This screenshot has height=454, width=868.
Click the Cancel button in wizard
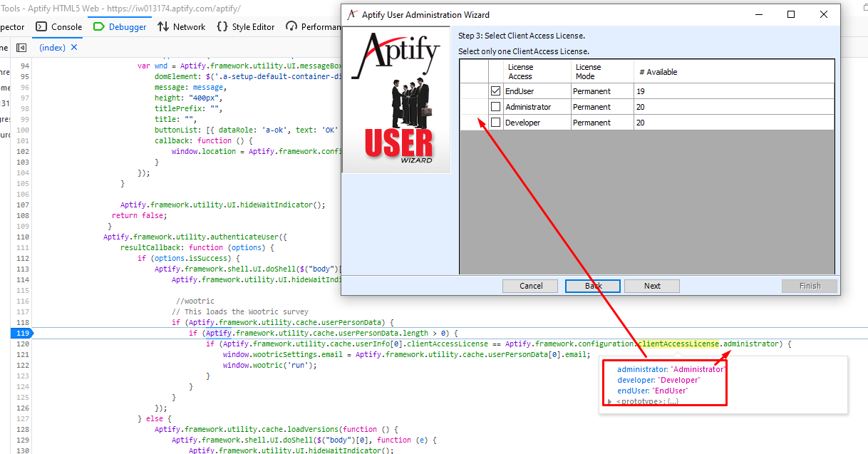point(531,286)
